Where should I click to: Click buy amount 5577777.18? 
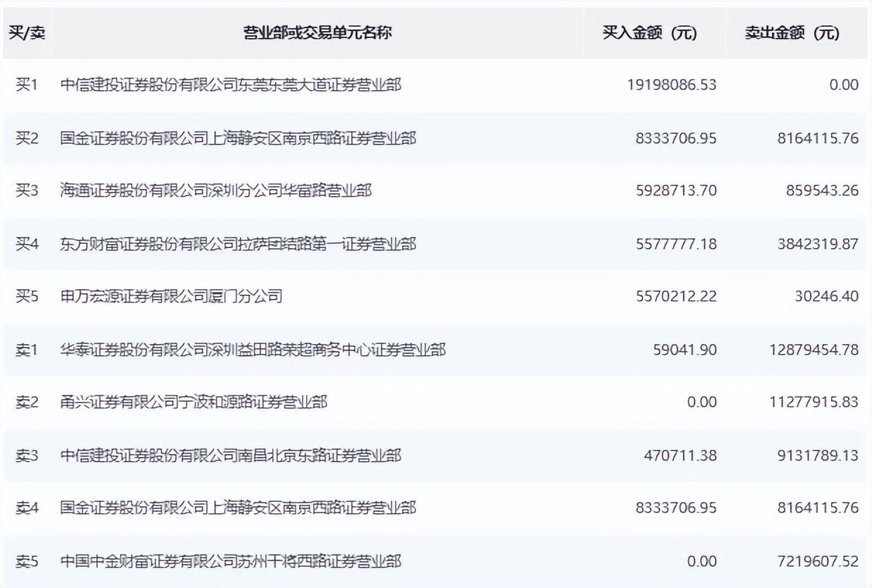676,243
